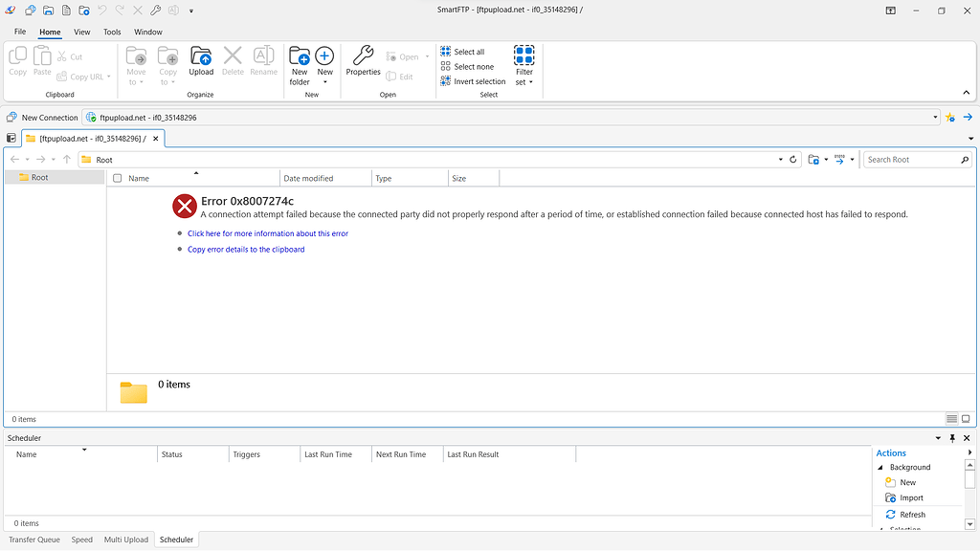980x551 pixels.
Task: Toggle Invert selection in the Select group
Action: pos(473,80)
